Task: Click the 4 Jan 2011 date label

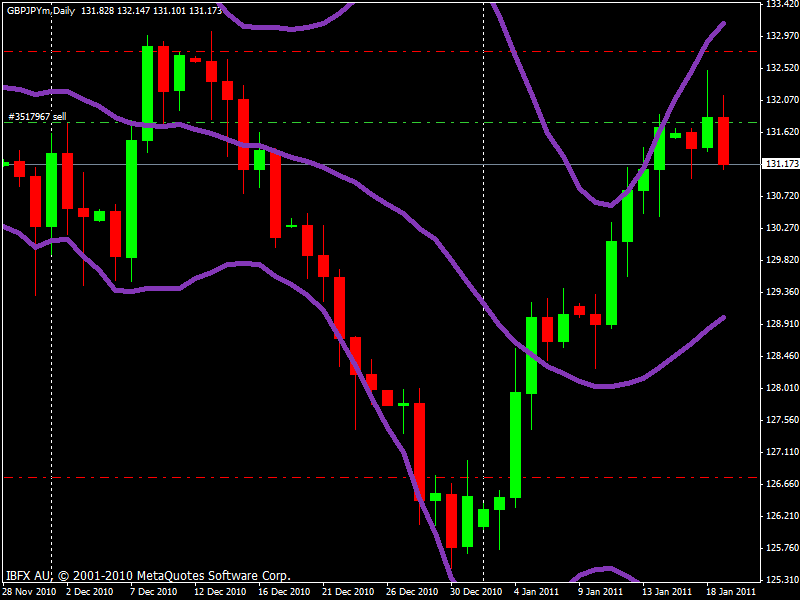Action: pos(537,592)
